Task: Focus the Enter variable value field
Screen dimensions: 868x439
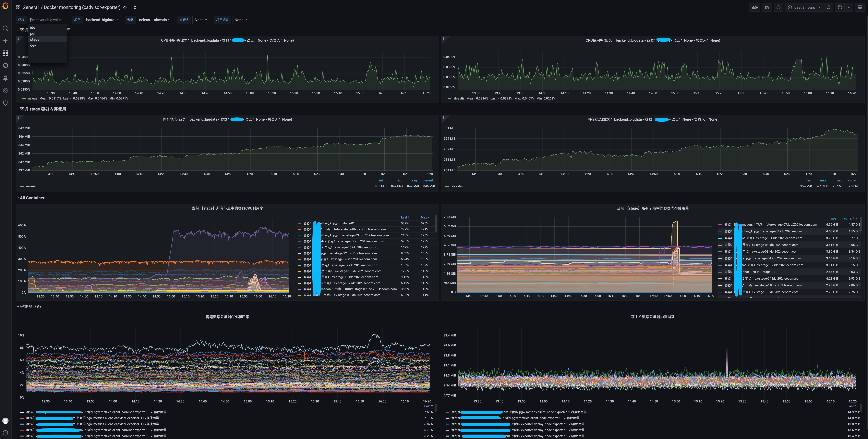Action: [x=47, y=20]
